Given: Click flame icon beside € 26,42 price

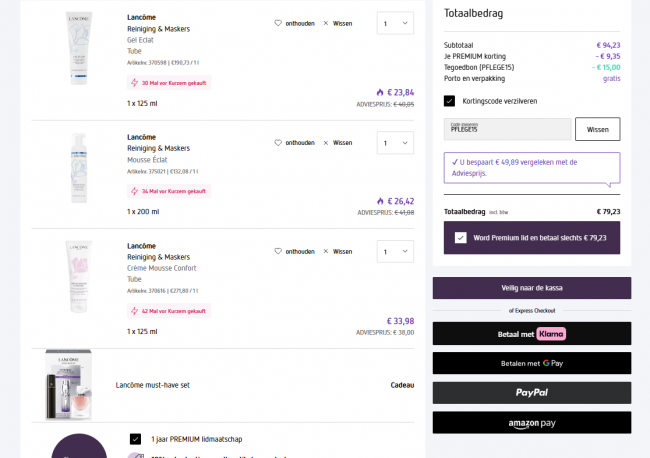Looking at the screenshot, I should [380, 200].
